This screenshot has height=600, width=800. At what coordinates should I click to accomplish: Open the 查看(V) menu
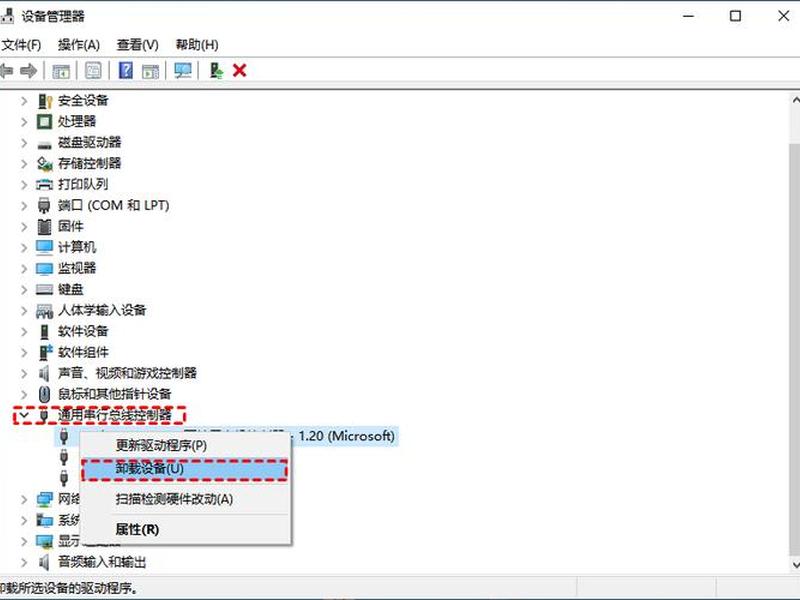(x=137, y=45)
